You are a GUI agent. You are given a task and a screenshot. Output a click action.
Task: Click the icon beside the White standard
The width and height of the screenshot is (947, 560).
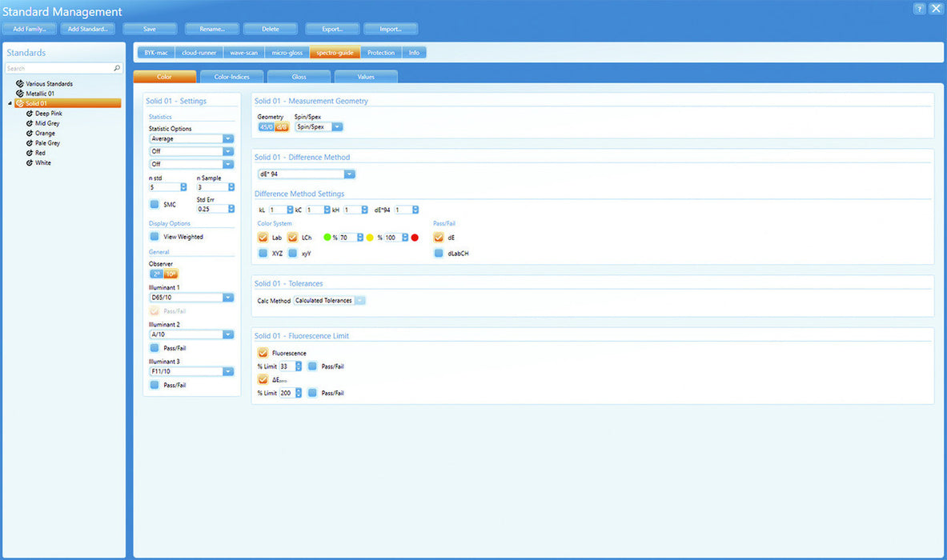[30, 162]
